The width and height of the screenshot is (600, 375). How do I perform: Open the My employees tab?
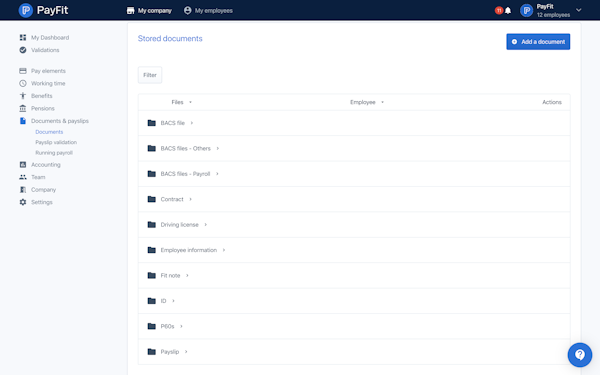tap(208, 11)
